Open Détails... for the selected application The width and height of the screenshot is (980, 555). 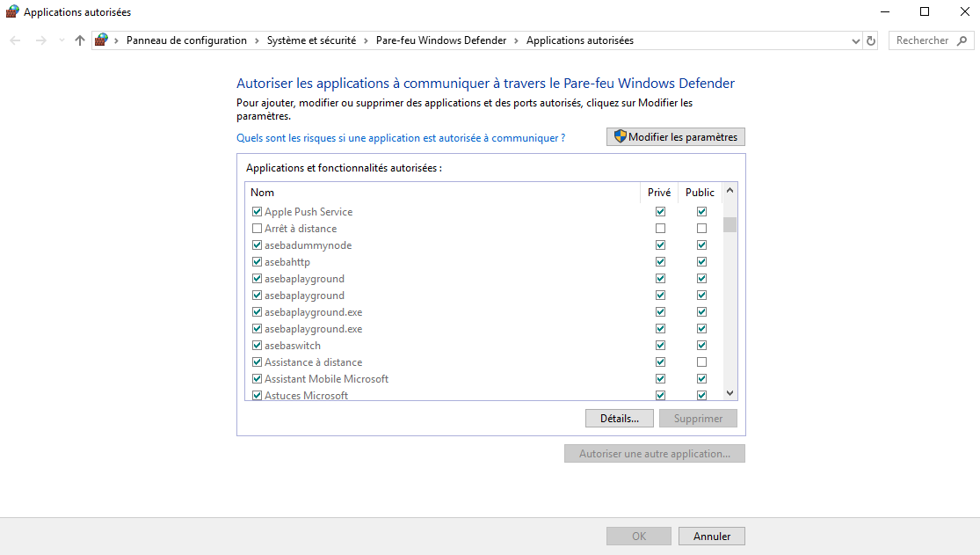(620, 419)
